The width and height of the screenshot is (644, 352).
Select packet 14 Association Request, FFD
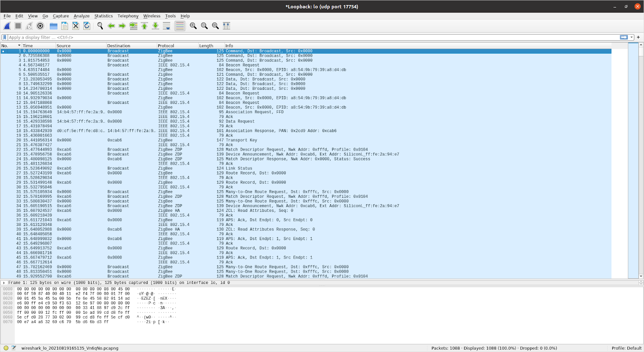[x=306, y=112]
